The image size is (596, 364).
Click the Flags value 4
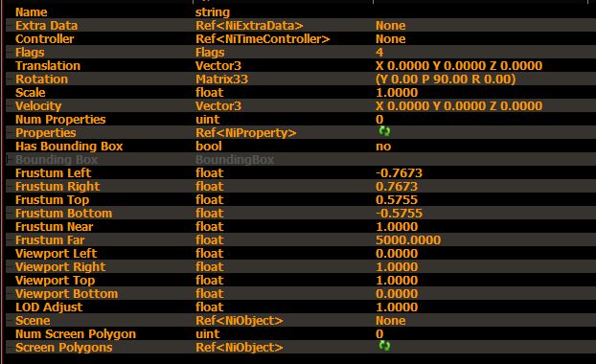(379, 53)
